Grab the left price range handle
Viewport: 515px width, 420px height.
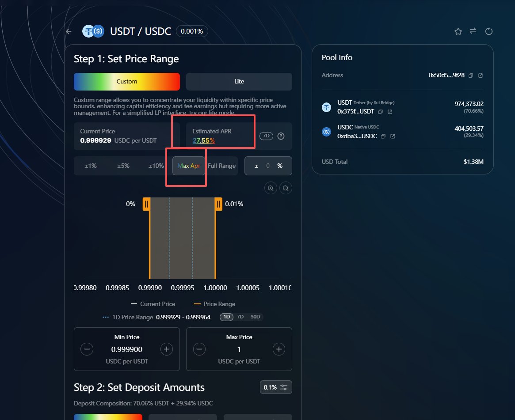tap(146, 204)
